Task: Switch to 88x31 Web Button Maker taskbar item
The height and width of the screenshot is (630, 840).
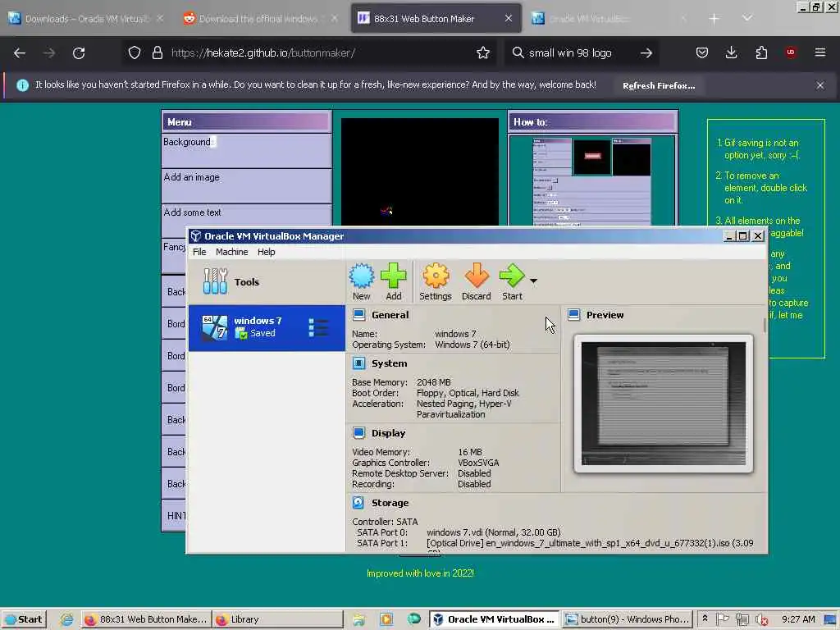Action: coord(145,619)
